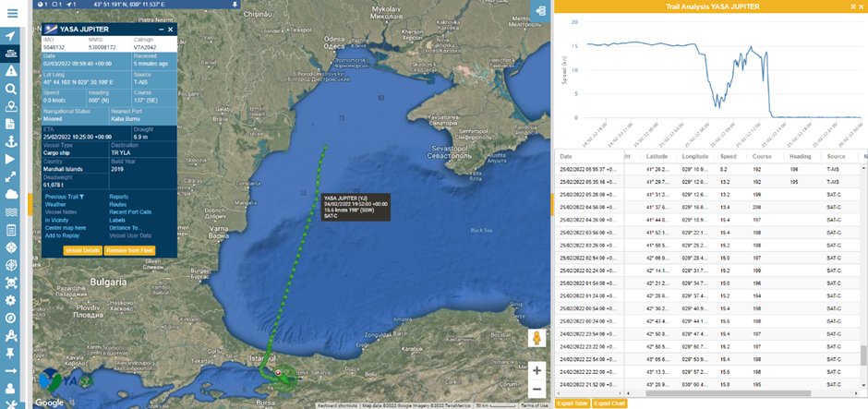The width and height of the screenshot is (868, 409).
Task: Zoom in the map with plus button
Action: coord(536,371)
